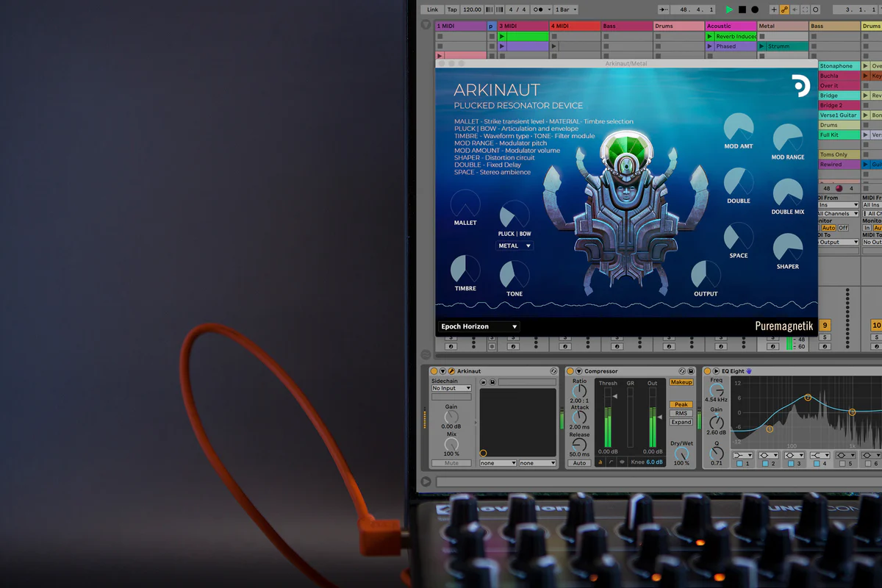Open the Epoch Horizon preset dropdown
The height and width of the screenshot is (588, 882).
(x=479, y=326)
